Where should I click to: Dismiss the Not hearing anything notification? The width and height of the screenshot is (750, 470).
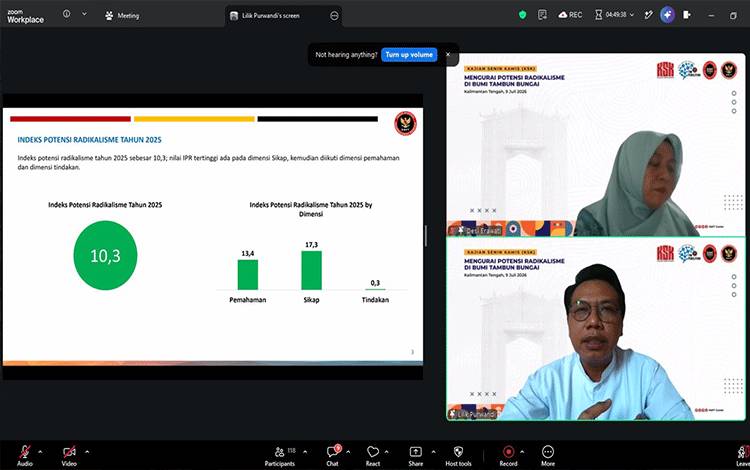pos(448,55)
